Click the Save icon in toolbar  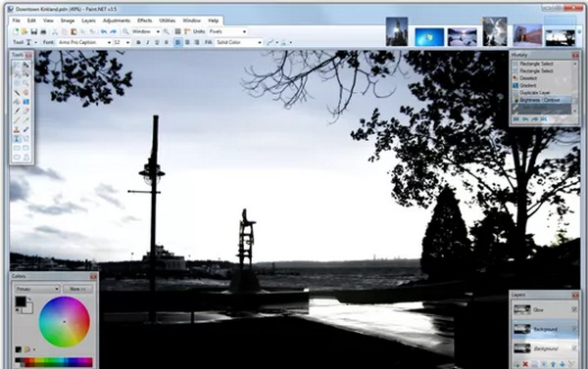[34, 32]
